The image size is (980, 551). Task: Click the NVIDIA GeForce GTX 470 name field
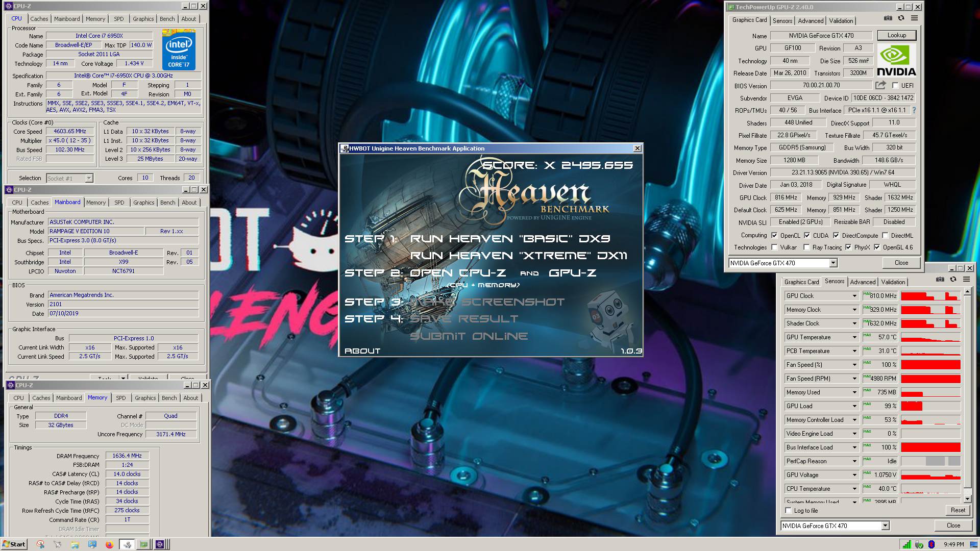coord(820,36)
